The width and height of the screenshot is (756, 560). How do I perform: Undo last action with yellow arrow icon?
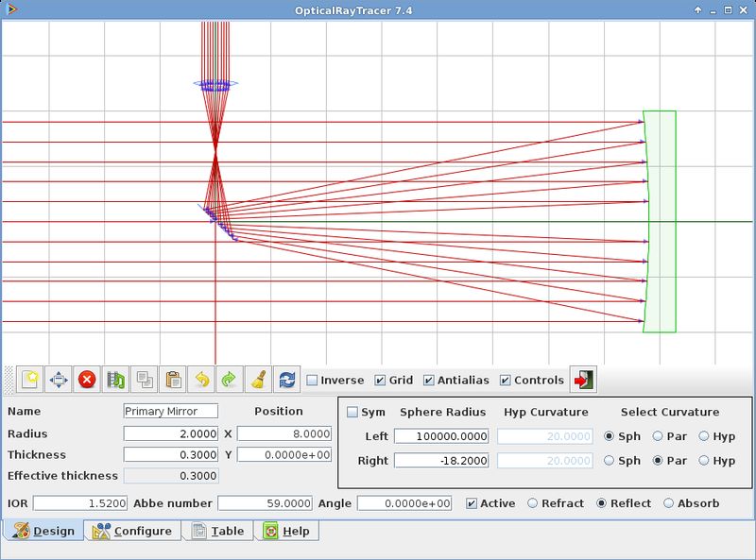click(x=201, y=380)
